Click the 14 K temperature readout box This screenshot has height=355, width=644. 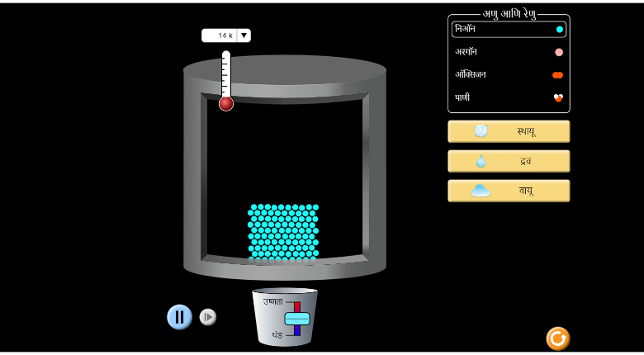point(220,35)
